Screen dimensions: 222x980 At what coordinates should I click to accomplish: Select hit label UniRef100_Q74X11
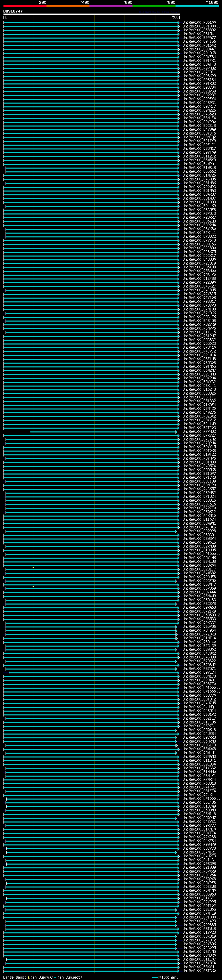click(199, 795)
